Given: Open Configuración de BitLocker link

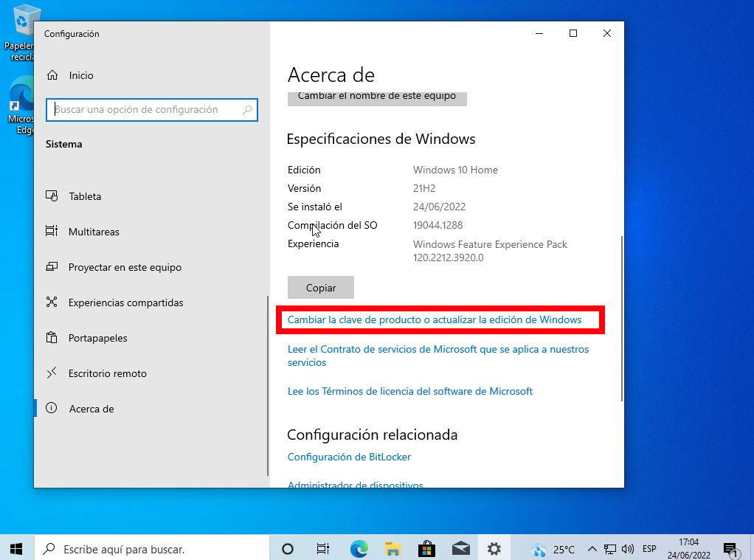Looking at the screenshot, I should click(349, 457).
